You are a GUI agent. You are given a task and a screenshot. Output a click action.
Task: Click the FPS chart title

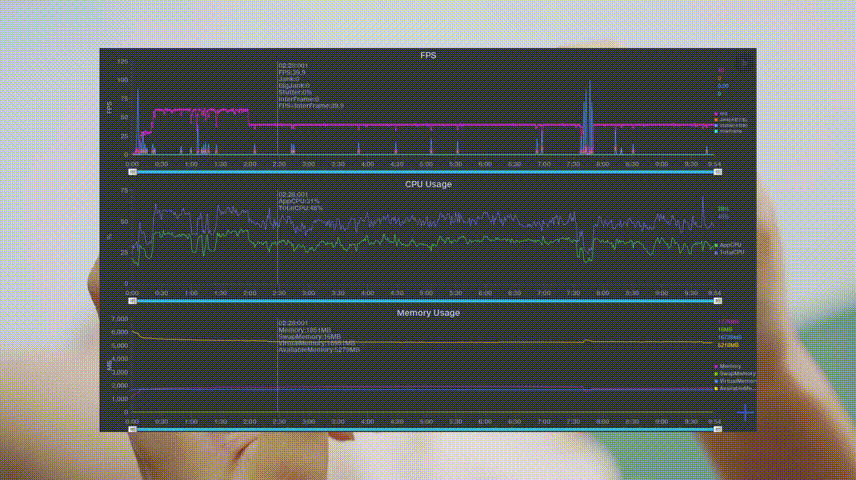[428, 55]
